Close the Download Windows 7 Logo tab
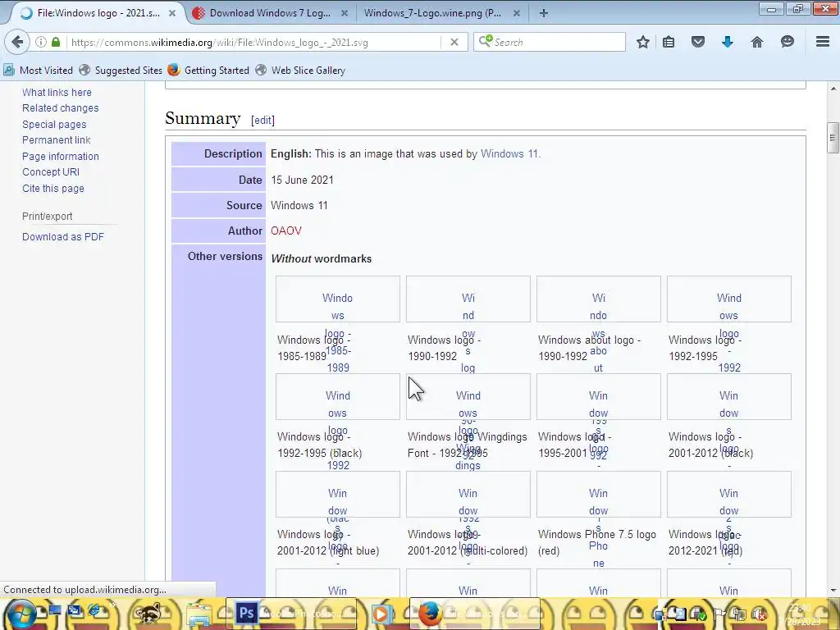The height and width of the screenshot is (630, 840). [345, 13]
